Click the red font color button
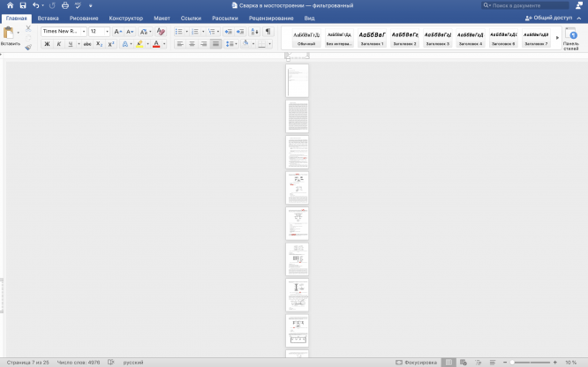Screen dimensions: 588x367 click(156, 44)
